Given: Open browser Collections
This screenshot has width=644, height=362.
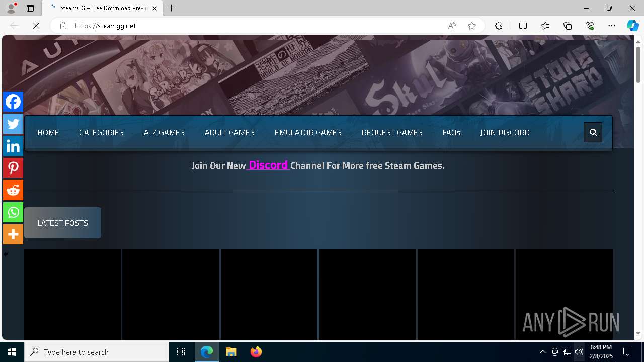Looking at the screenshot, I should 568,26.
